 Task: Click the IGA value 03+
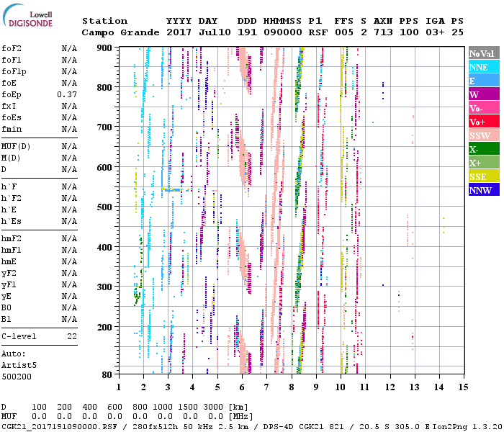tap(435, 32)
